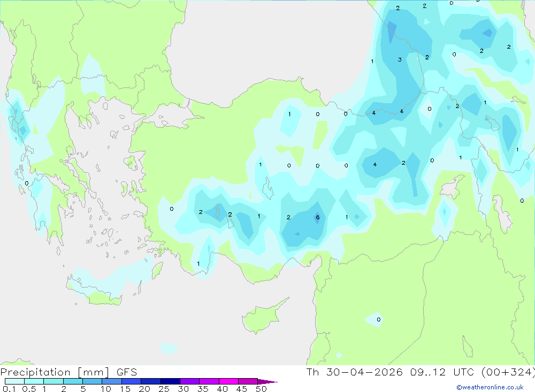Click the above-50 legend arrow tip

click(x=267, y=382)
